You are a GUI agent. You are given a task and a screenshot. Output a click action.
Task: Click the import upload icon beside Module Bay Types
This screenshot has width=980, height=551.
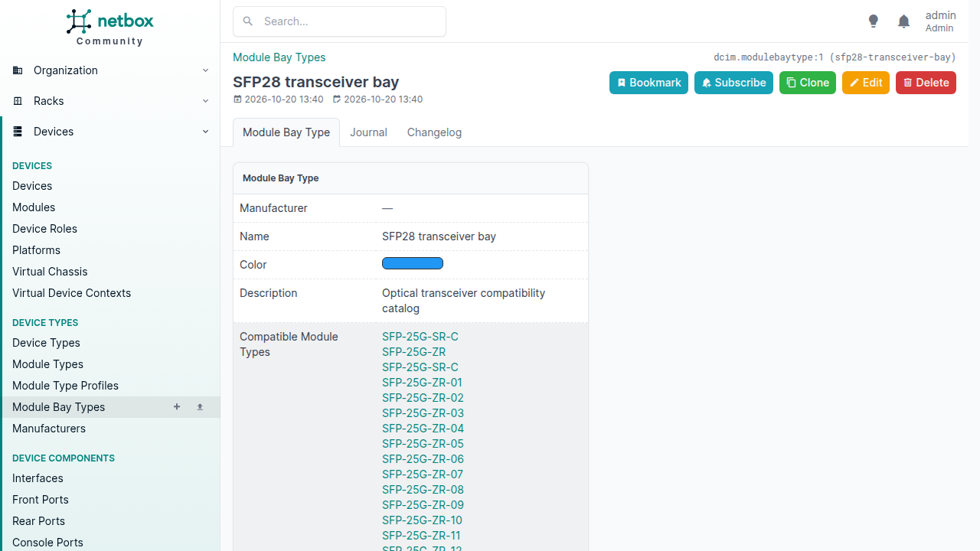200,407
